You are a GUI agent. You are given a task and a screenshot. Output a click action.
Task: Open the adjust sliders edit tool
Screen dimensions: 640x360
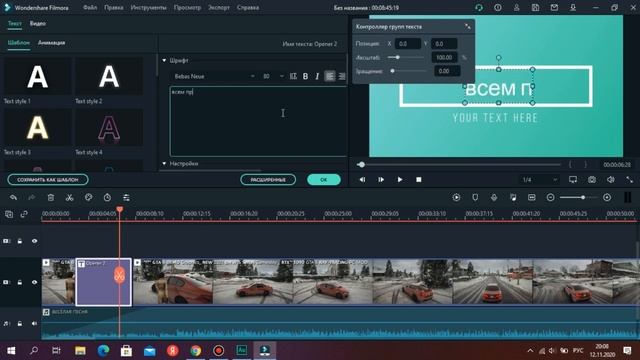(x=126, y=198)
